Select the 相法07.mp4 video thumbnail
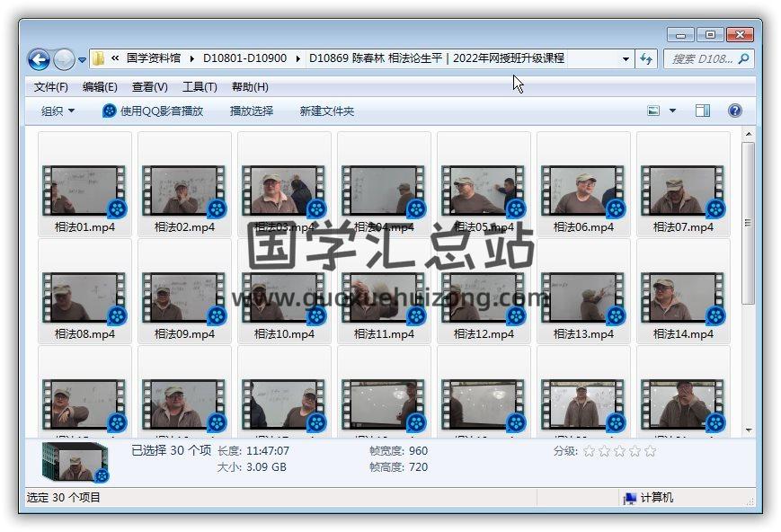Screen dimensions: 781x532 [x=683, y=190]
